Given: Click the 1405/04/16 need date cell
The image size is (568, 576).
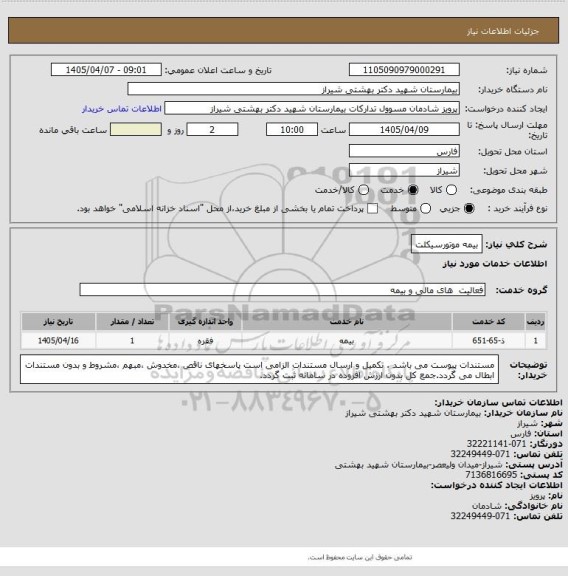Looking at the screenshot, I should pos(58,341).
